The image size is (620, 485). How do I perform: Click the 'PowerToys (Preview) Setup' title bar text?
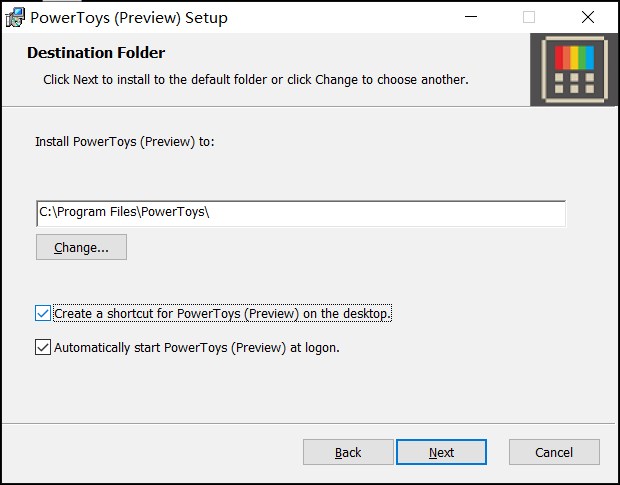coord(129,18)
